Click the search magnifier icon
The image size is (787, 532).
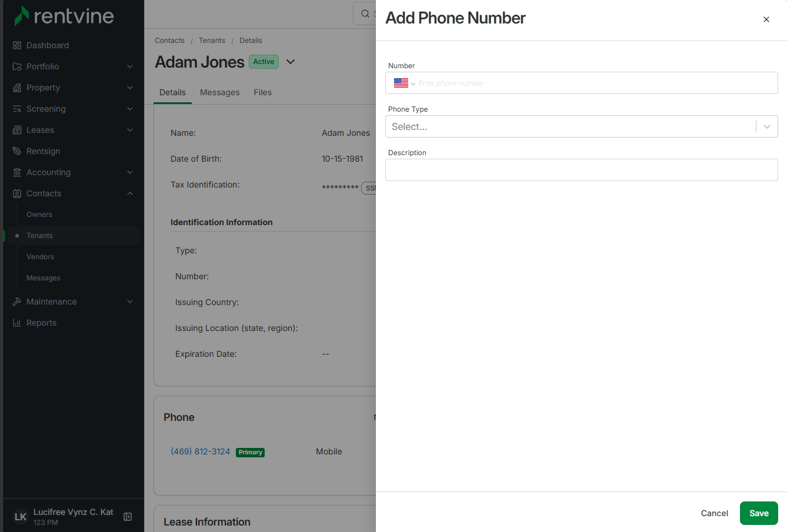point(365,14)
